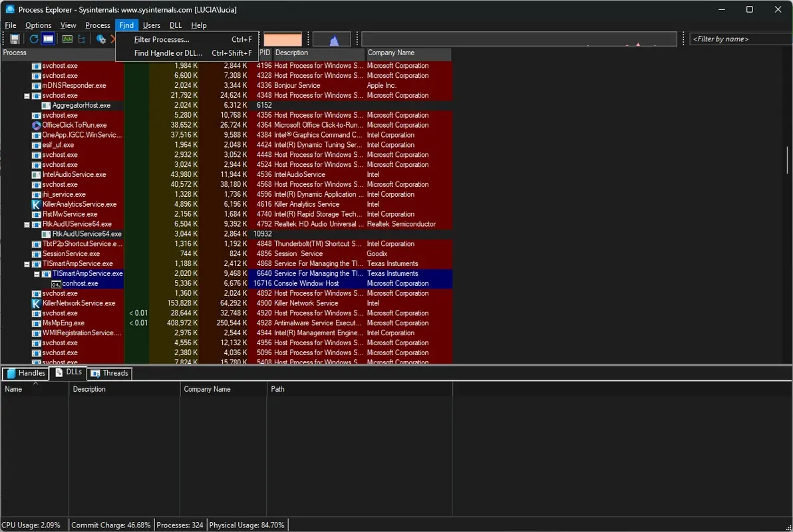Switch to the Threads tab
Screen dimensions: 793x532
pyautogui.click(x=110, y=373)
